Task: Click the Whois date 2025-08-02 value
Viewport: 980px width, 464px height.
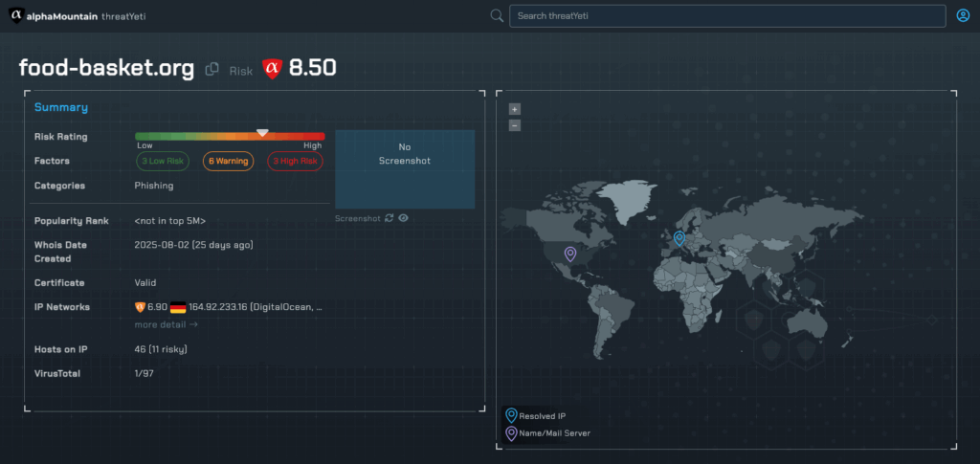Action: coord(193,245)
